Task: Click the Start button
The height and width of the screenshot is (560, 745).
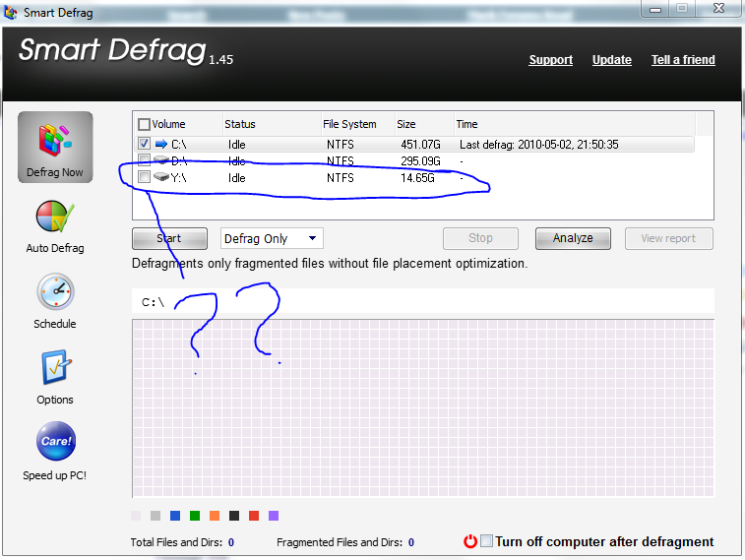Action: 169,238
